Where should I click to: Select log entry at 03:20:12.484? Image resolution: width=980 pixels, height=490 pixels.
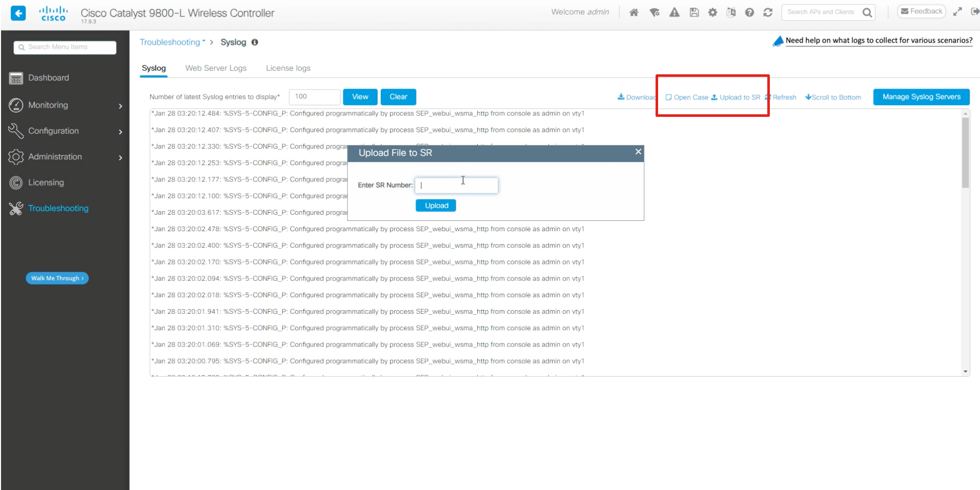(367, 113)
